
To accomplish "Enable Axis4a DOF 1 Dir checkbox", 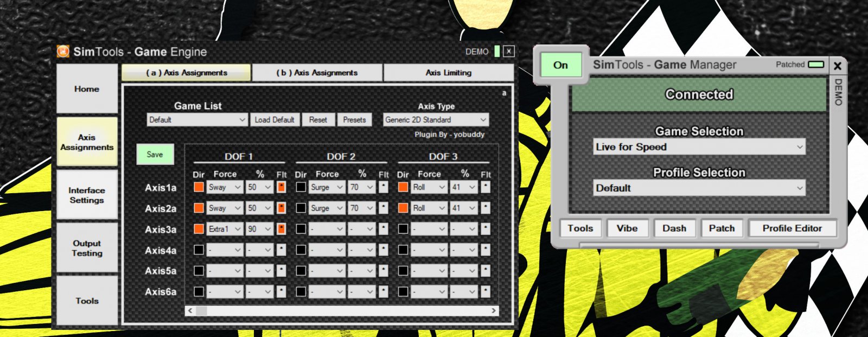I will [199, 250].
